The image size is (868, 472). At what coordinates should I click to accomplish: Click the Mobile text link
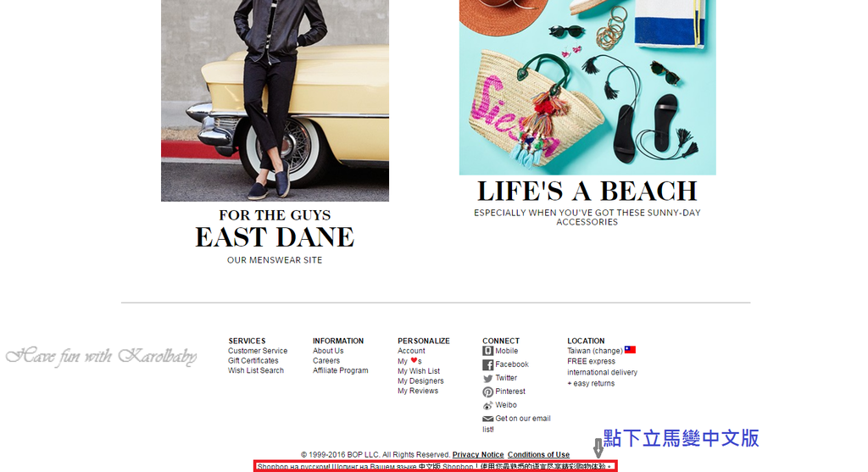tap(507, 351)
